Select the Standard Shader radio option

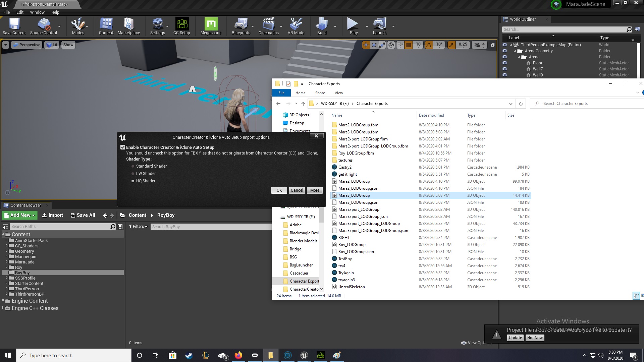(x=133, y=166)
